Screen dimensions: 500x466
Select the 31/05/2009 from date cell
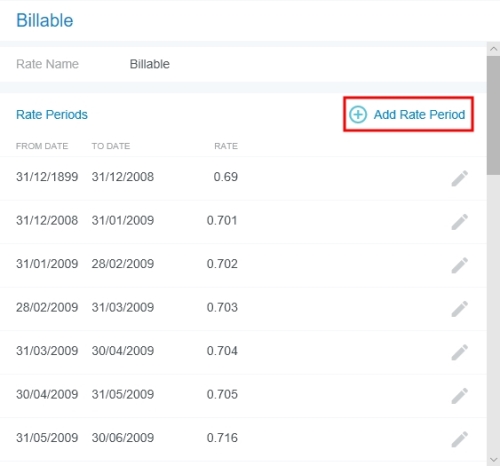point(47,438)
